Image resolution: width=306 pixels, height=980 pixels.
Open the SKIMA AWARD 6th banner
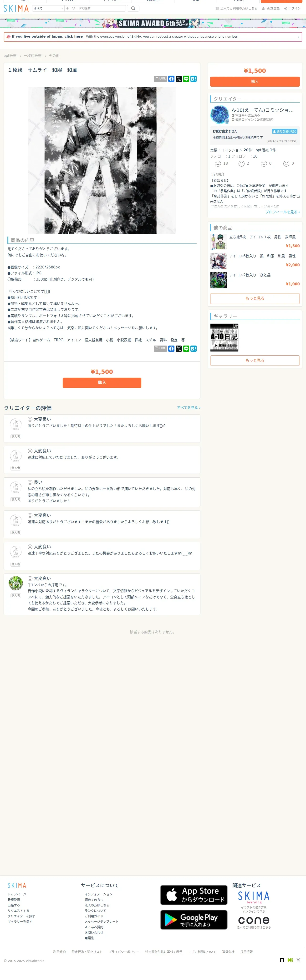153,23
